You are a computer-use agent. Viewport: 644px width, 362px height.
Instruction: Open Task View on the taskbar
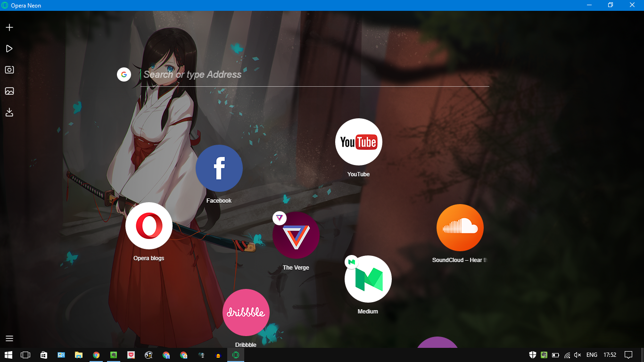click(25, 355)
